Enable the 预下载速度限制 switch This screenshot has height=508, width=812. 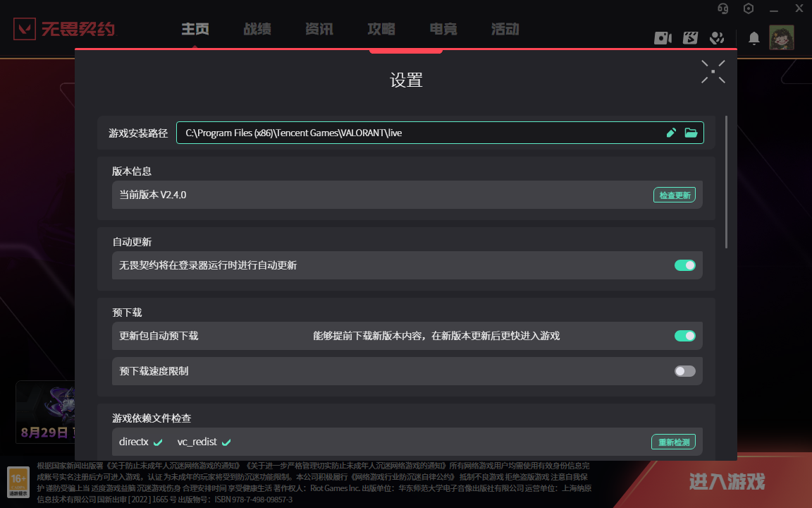click(684, 371)
